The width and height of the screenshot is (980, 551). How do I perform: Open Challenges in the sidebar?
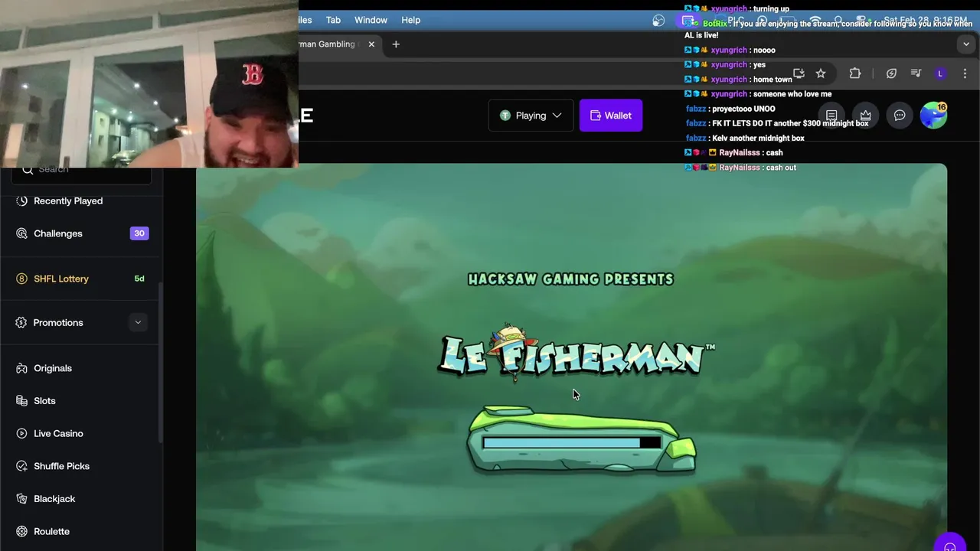(58, 233)
